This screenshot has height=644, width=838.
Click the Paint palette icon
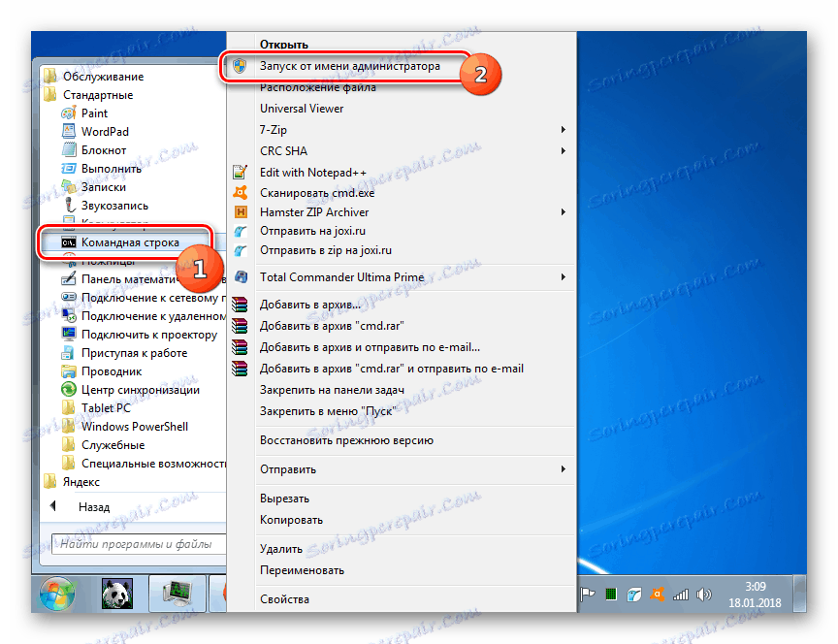pos(69,113)
